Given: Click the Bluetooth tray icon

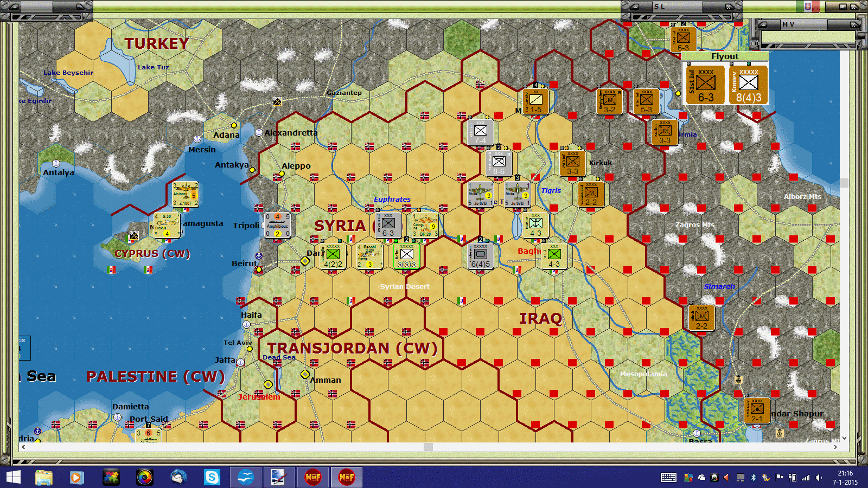Looking at the screenshot, I should coord(753,478).
